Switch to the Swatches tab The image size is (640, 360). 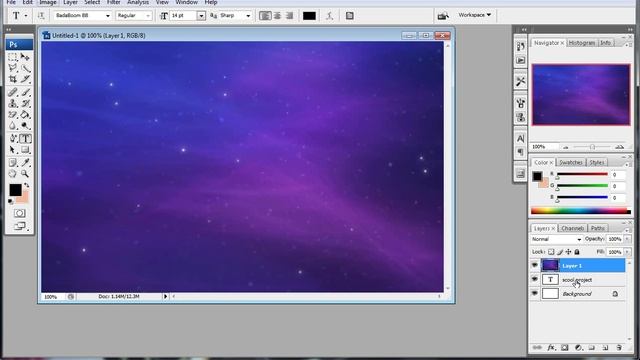pos(571,162)
